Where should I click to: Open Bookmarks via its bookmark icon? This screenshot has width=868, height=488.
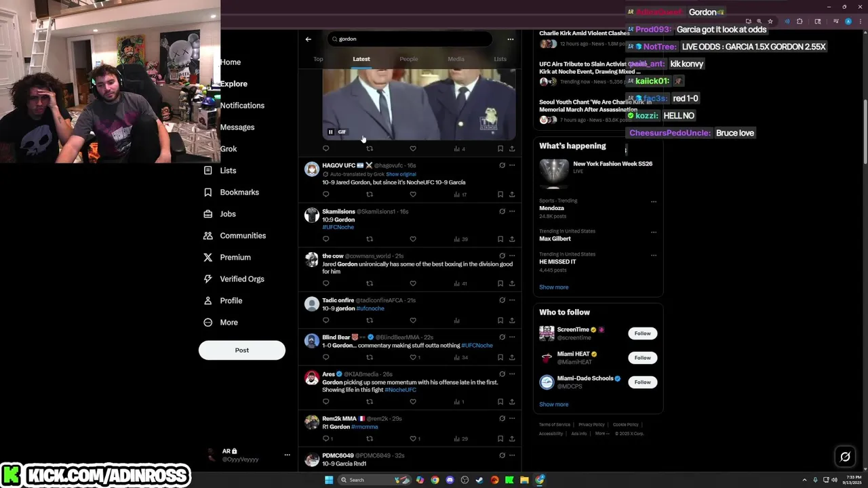coord(208,192)
